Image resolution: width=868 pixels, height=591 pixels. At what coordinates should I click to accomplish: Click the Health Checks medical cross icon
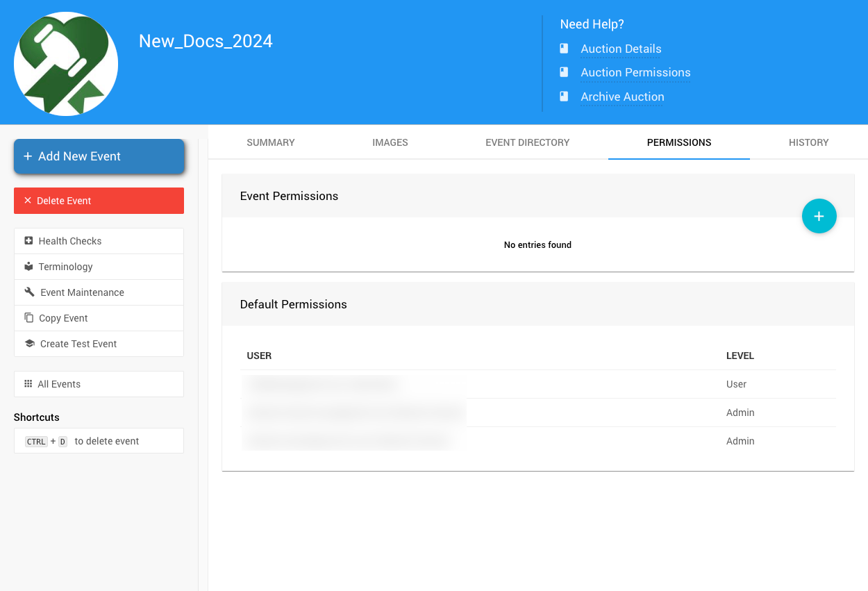pyautogui.click(x=28, y=241)
